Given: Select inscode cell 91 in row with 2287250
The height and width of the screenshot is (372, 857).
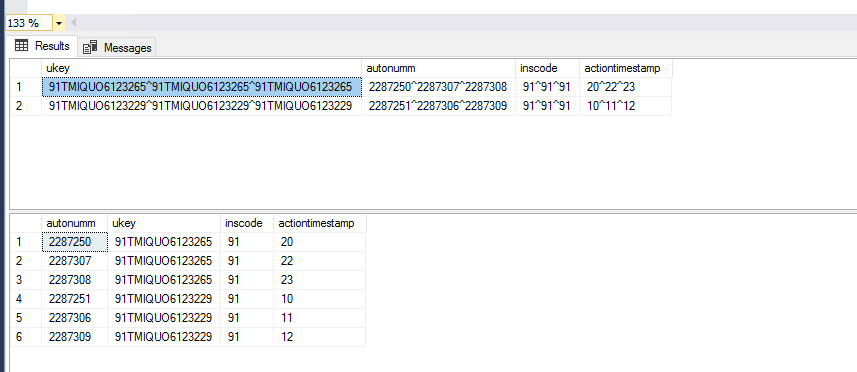Looking at the screenshot, I should pos(247,242).
